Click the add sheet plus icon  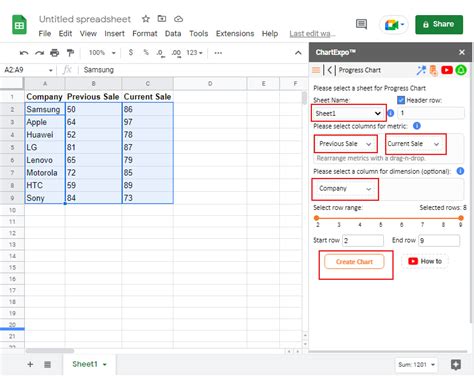pos(30,364)
